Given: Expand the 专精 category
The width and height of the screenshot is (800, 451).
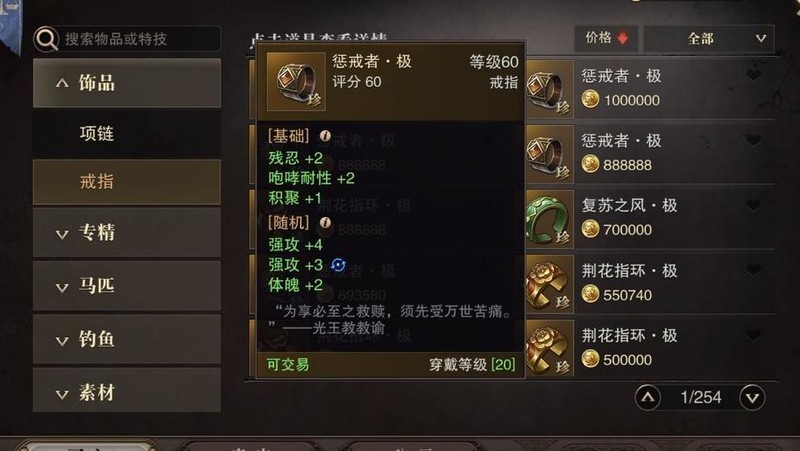Looking at the screenshot, I should coord(127,233).
